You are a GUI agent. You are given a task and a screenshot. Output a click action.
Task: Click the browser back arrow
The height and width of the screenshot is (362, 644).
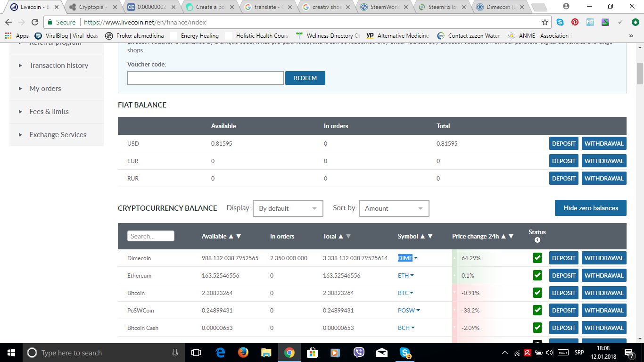pyautogui.click(x=8, y=22)
